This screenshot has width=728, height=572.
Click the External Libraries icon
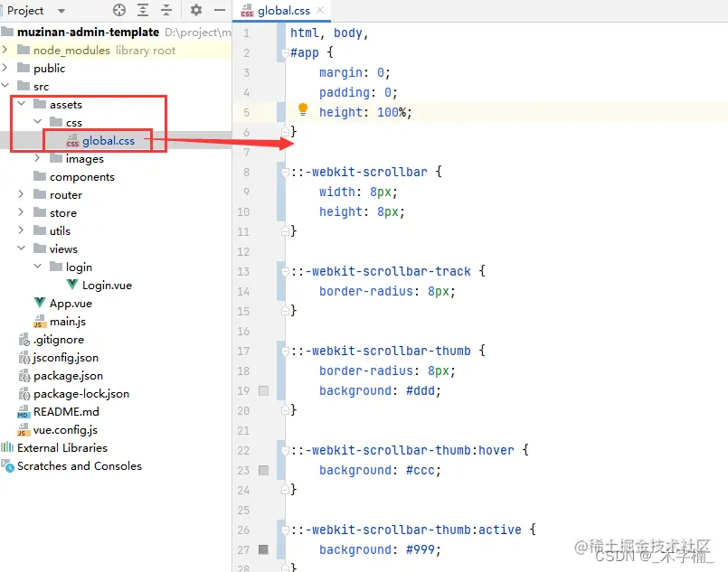(x=7, y=447)
